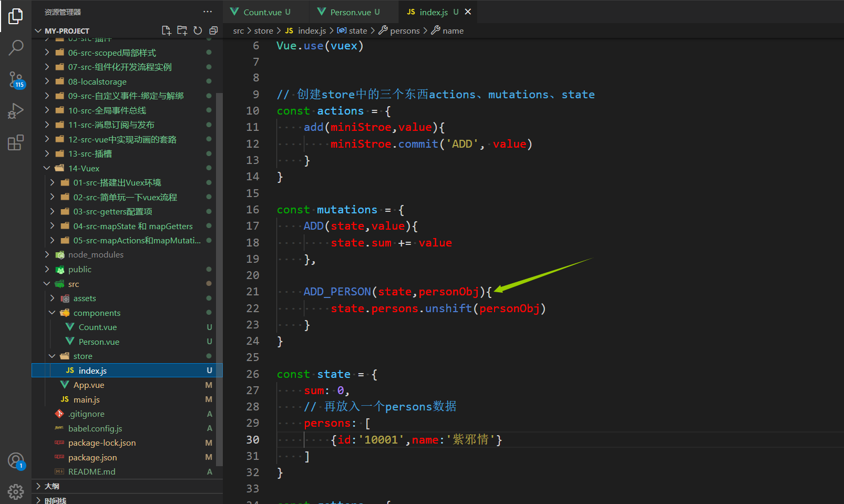Open the Extensions view
Viewport: 844px width, 504px height.
tap(16, 142)
